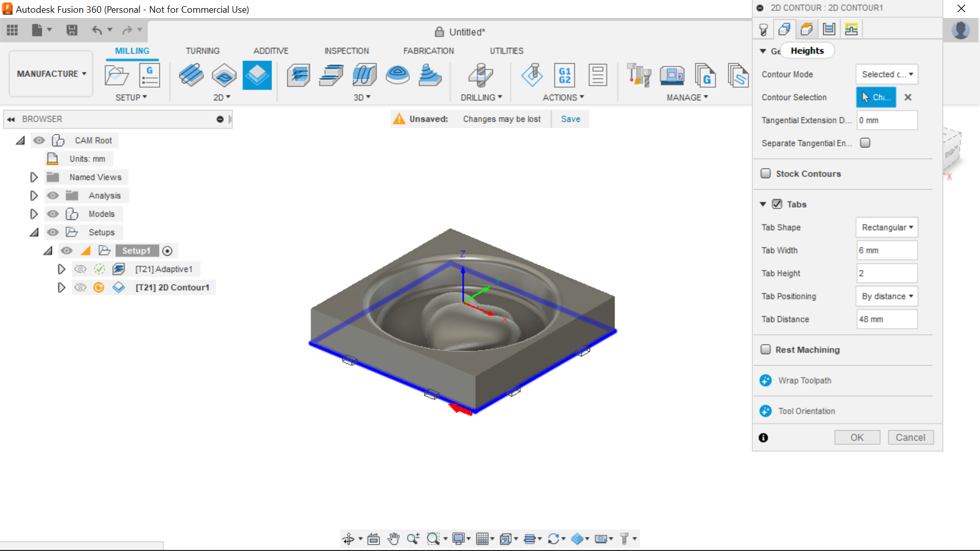Screen dimensions: 980x551
Task: Open the Passes tab icon in dialog
Action: click(829, 29)
